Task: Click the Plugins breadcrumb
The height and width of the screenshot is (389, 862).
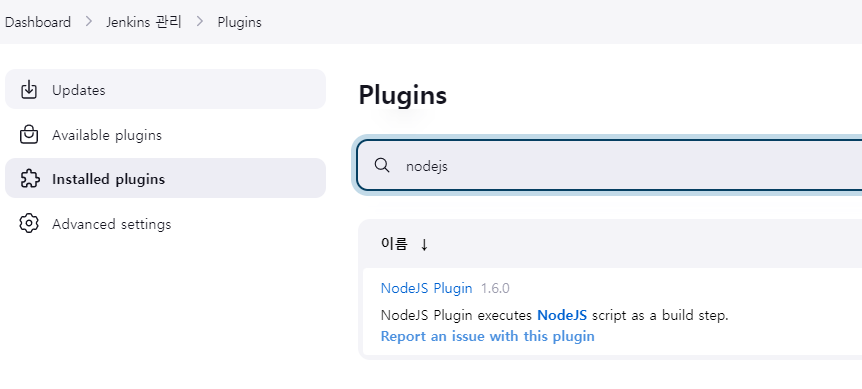Action: [x=240, y=23]
